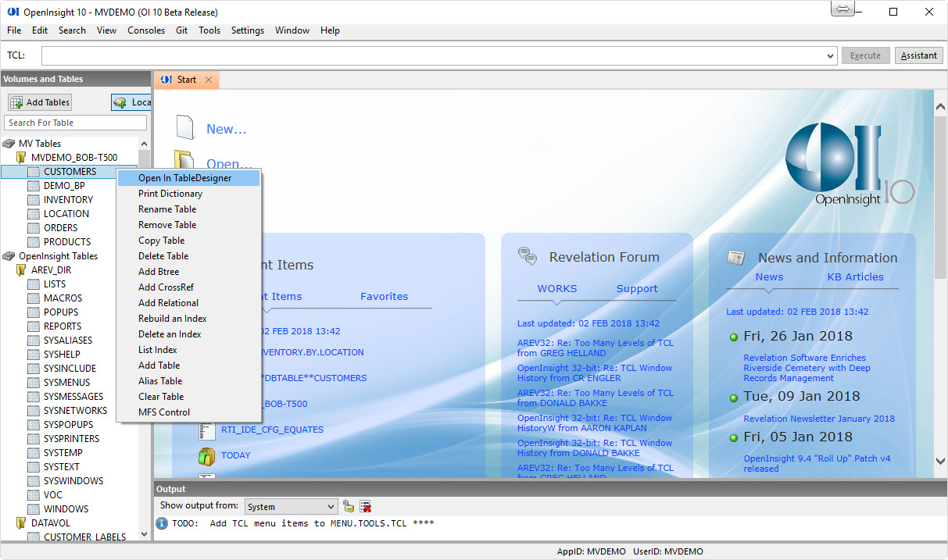Screen dimensions: 948x560
Task: Open the Git menu
Action: 182,30
